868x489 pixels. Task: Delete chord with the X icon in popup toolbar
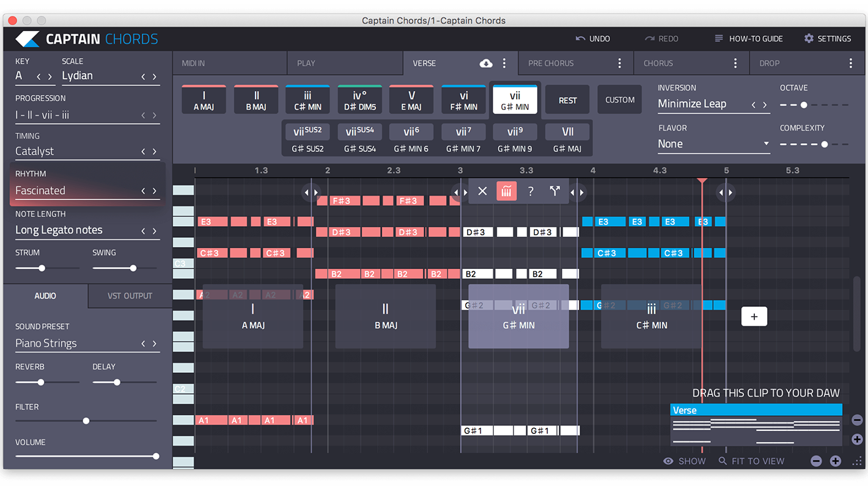(x=482, y=191)
